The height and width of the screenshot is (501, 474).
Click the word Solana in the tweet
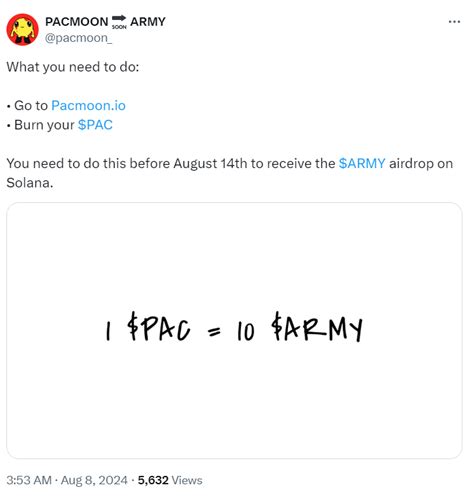pos(29,183)
